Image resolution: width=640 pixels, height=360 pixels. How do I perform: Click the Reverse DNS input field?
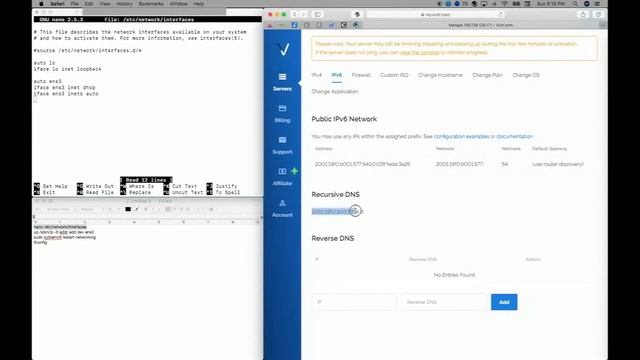[x=445, y=302]
